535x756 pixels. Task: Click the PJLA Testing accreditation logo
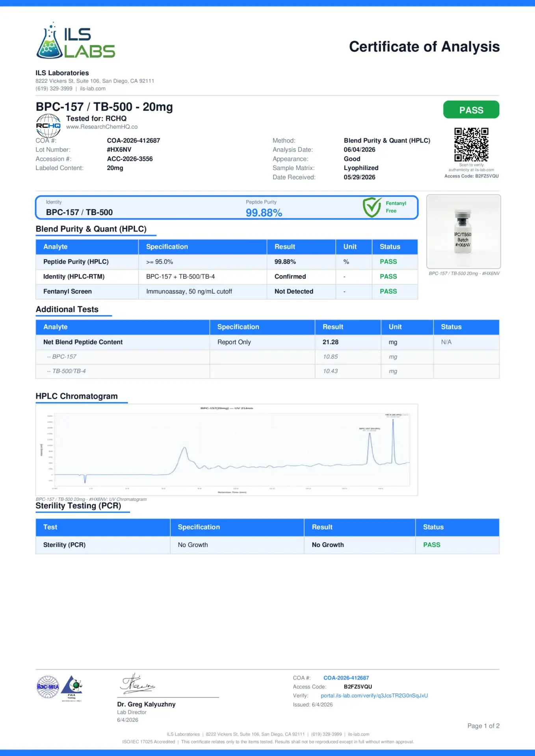[x=72, y=688]
